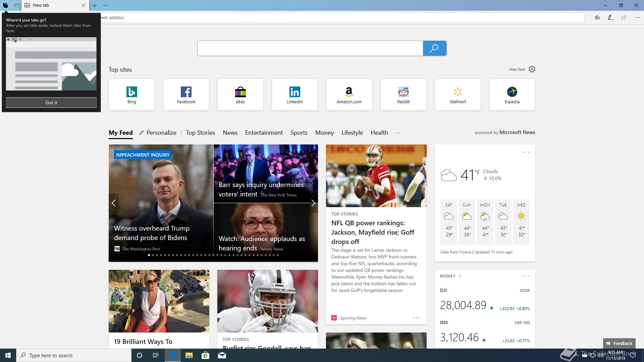The image size is (644, 362).
Task: Click Hide Feed link
Action: (x=517, y=69)
